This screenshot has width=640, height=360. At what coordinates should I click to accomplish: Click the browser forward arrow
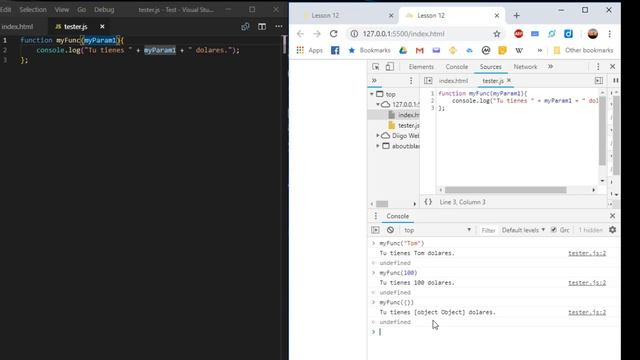[x=317, y=34]
